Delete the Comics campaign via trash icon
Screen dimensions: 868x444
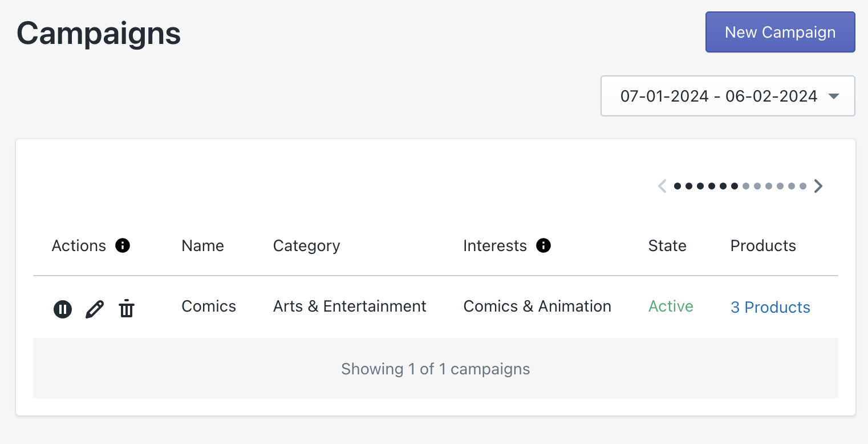pos(127,309)
